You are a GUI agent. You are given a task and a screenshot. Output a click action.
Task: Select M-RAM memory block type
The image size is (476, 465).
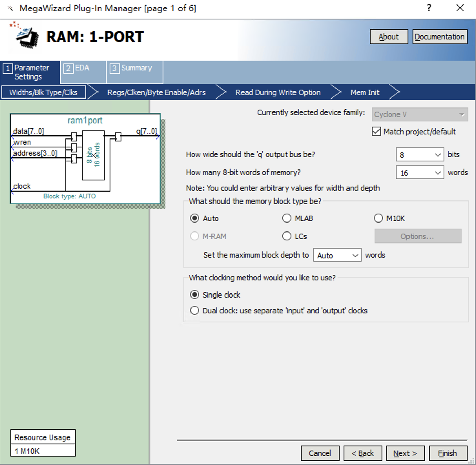click(x=195, y=236)
